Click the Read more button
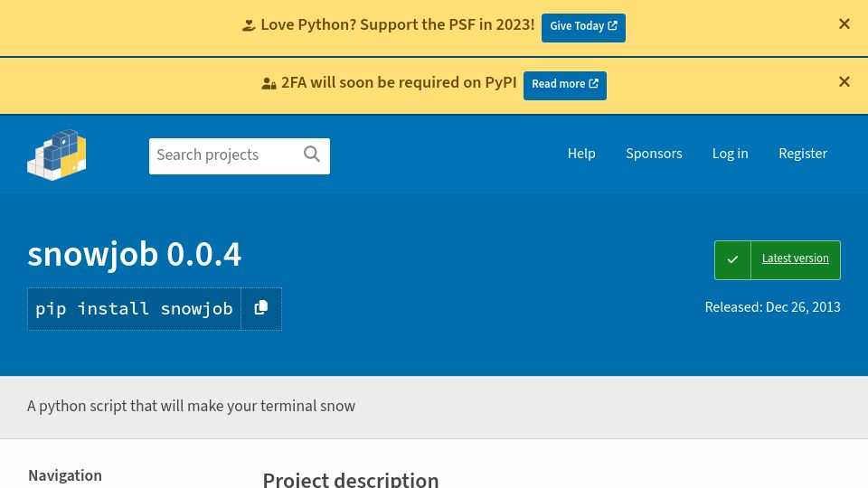 (564, 86)
